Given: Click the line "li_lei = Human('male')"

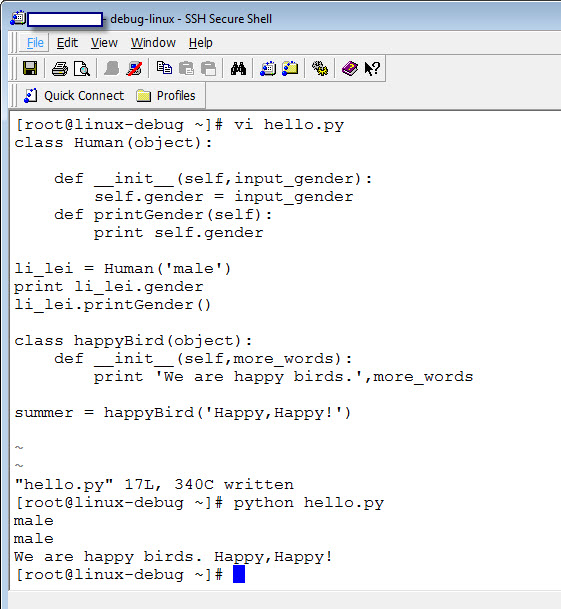Looking at the screenshot, I should pyautogui.click(x=123, y=269).
